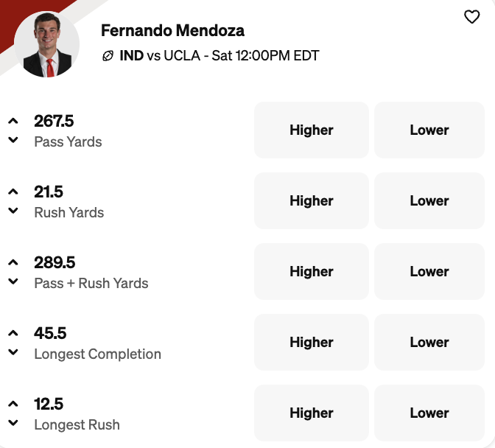Viewport: 495px width, 448px height.
Task: Select Lower for Rush Yards
Action: [429, 201]
